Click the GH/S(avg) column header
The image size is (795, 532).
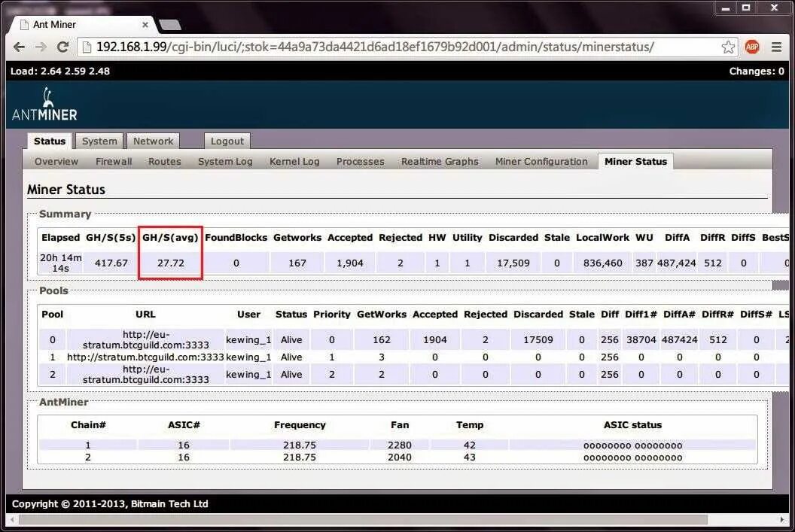tap(170, 238)
